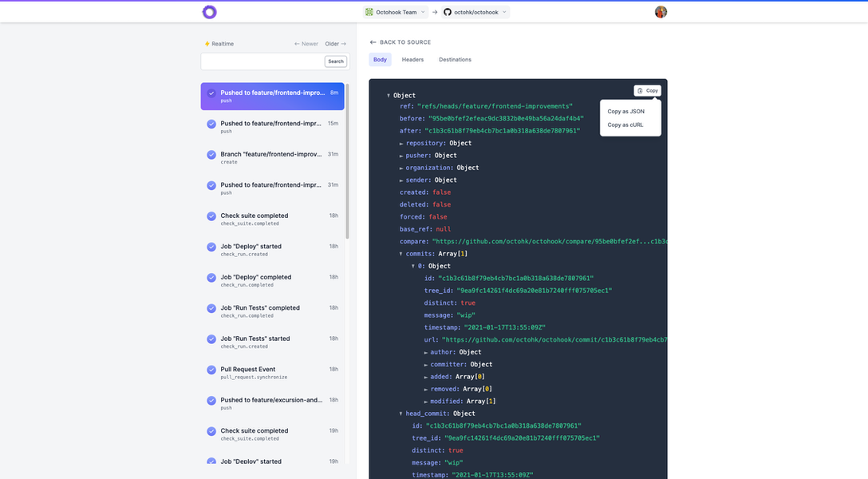The height and width of the screenshot is (479, 868).
Task: Toggle Realtime event streaming
Action: [219, 43]
